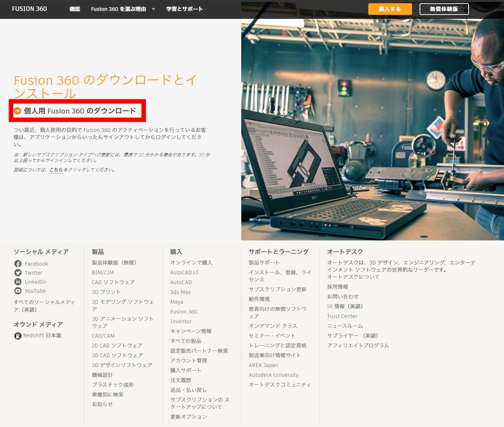504x427 pixels.
Task: Open the 3D モデリング ソフトウェア link
Action: (123, 305)
